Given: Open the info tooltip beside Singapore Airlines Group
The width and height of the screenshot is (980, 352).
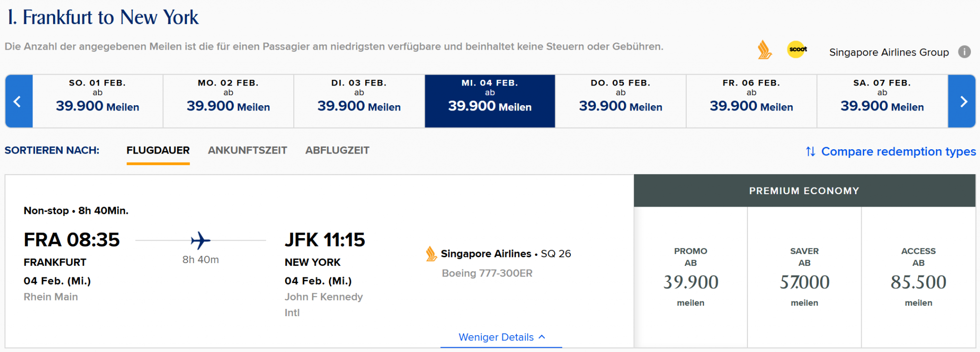Looking at the screenshot, I should pyautogui.click(x=965, y=52).
